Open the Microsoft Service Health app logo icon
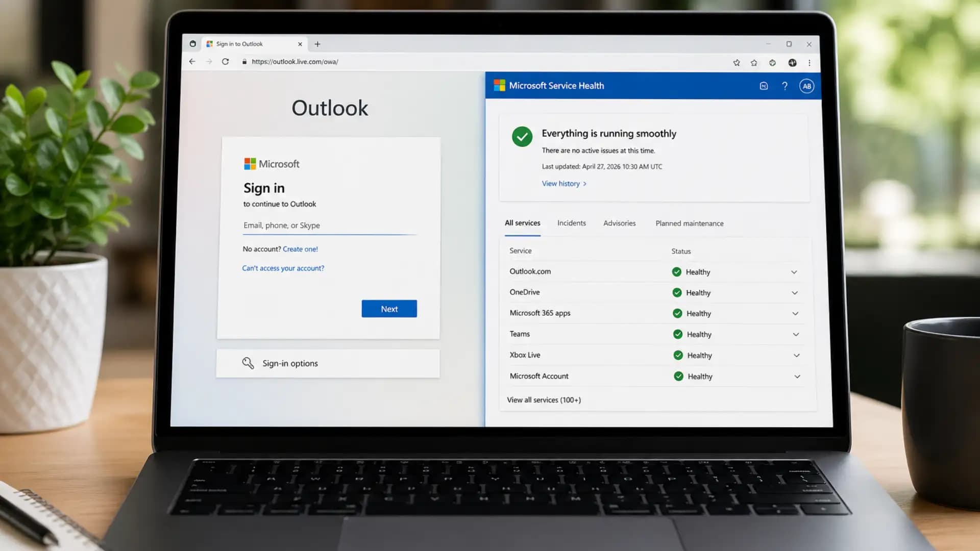The image size is (980, 551). coord(498,85)
